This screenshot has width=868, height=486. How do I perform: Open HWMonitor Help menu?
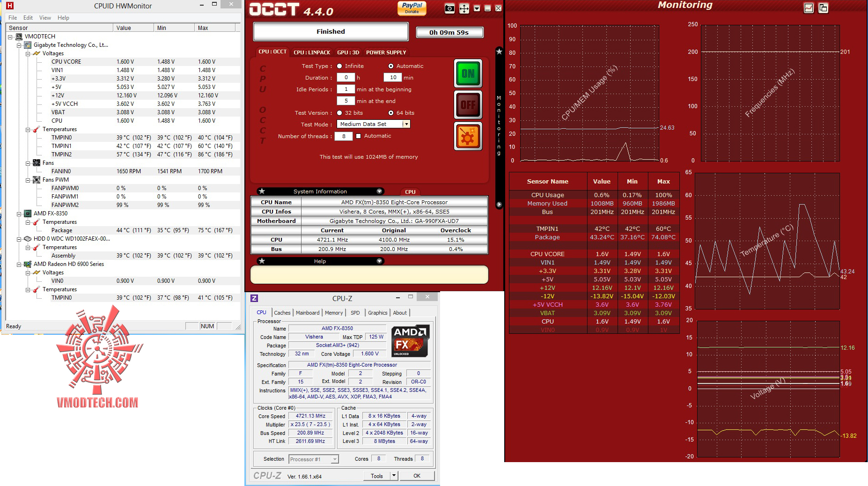click(63, 18)
